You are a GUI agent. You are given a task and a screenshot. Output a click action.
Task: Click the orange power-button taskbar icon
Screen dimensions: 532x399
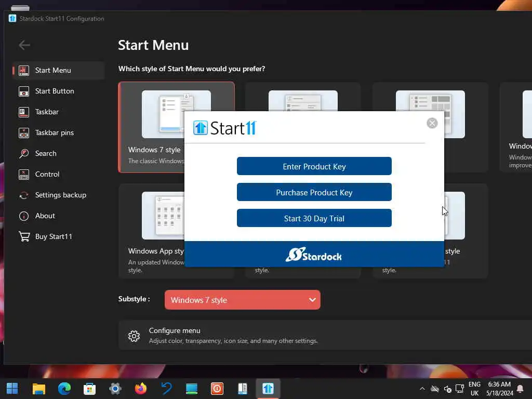217,389
